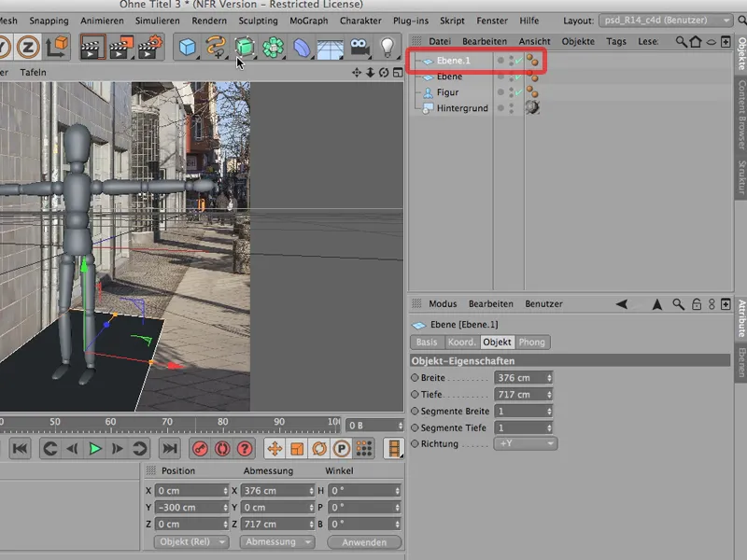Switch to the Phong tab
The image size is (747, 560).
click(531, 342)
